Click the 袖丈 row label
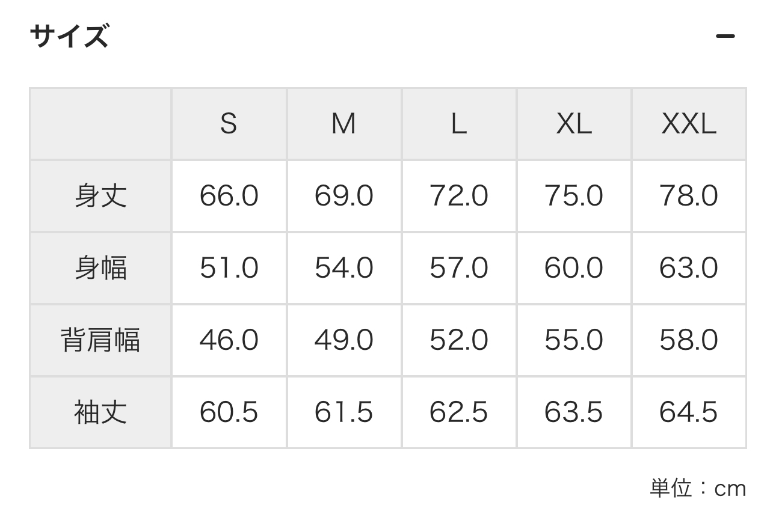The width and height of the screenshot is (776, 532). click(100, 412)
